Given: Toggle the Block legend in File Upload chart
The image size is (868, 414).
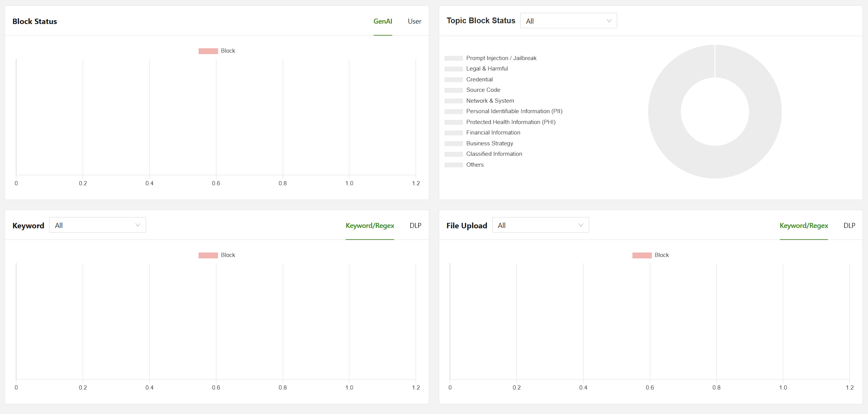Looking at the screenshot, I should coord(651,255).
